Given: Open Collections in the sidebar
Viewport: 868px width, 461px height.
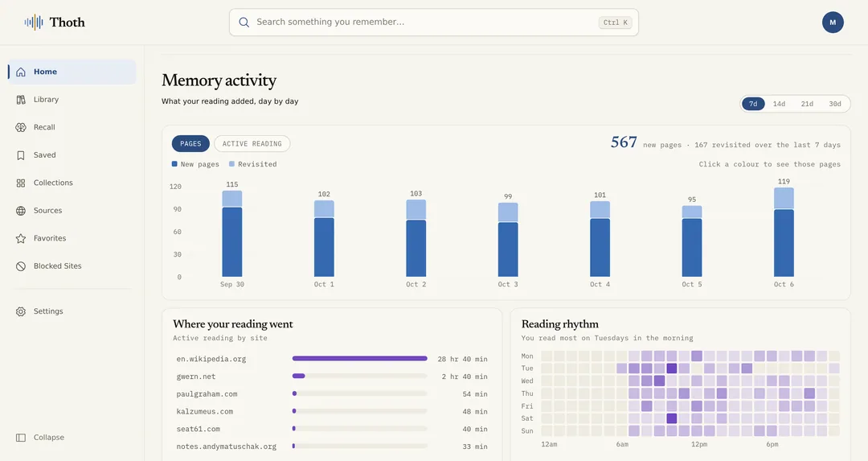Looking at the screenshot, I should (72, 183).
